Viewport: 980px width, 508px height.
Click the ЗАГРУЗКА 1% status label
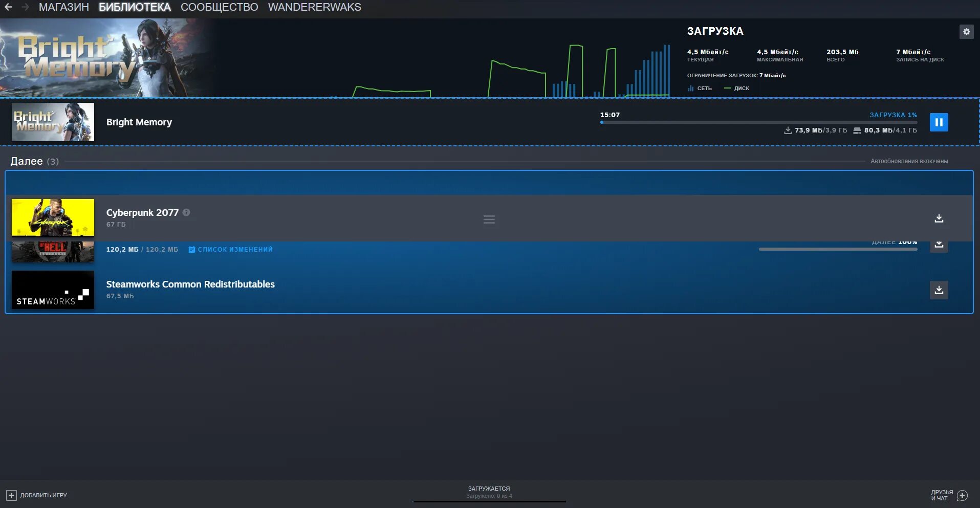pos(893,115)
